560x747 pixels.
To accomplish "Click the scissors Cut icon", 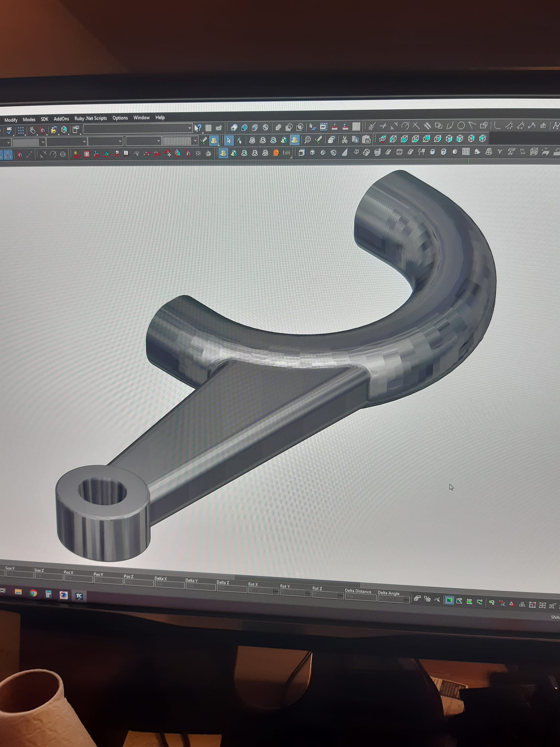I will point(344,139).
